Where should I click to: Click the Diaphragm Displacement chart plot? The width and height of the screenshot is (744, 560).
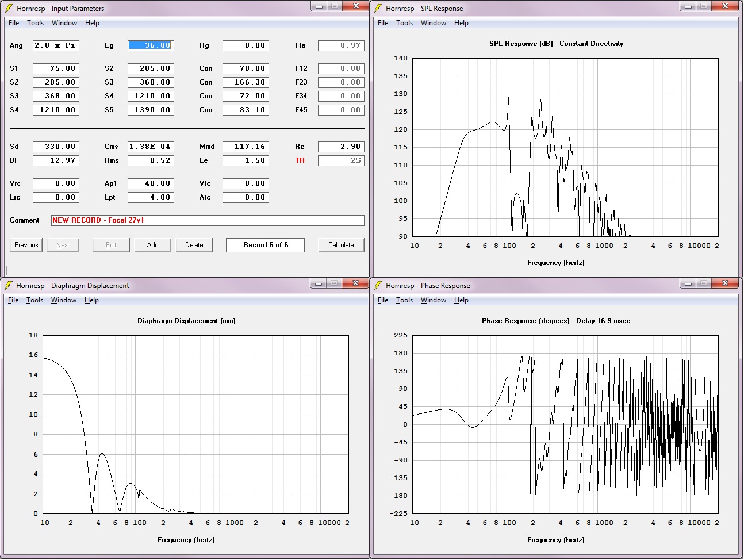195,424
